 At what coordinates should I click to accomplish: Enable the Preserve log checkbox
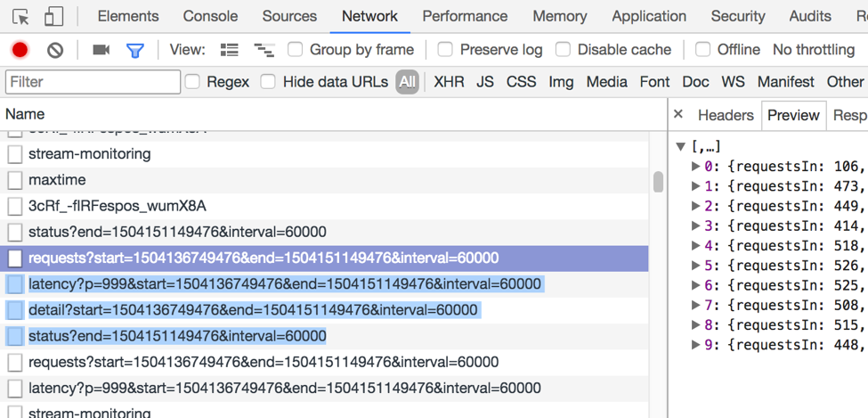pyautogui.click(x=445, y=50)
